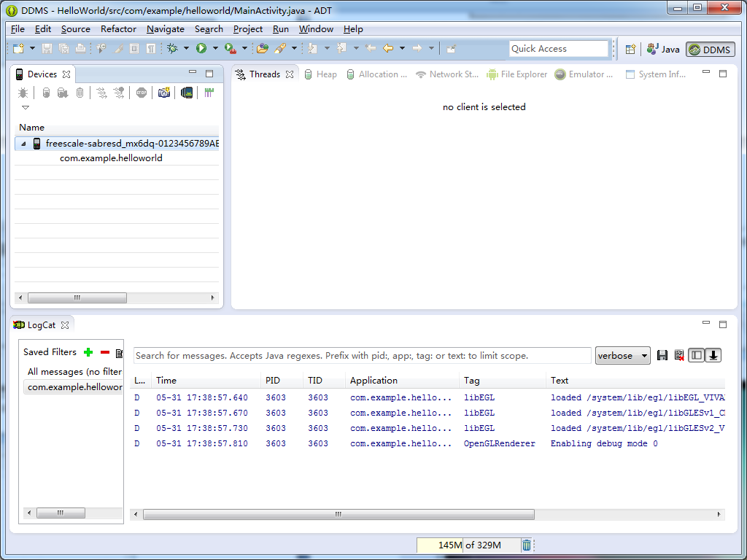Viewport: 747px width, 560px height.
Task: Toggle Scroll Lock in LogCat
Action: tap(713, 355)
